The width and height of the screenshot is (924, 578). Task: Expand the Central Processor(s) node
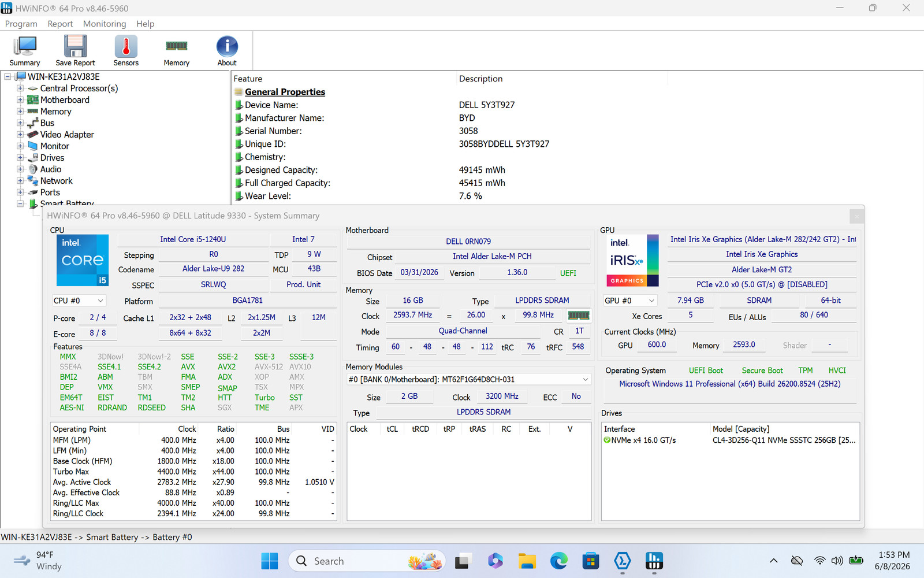(x=20, y=88)
